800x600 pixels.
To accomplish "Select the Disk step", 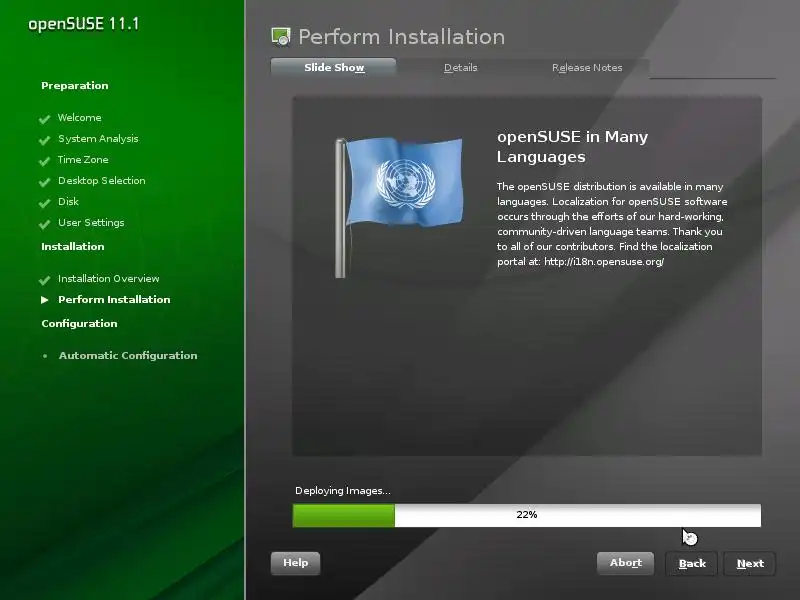I will coord(68,202).
